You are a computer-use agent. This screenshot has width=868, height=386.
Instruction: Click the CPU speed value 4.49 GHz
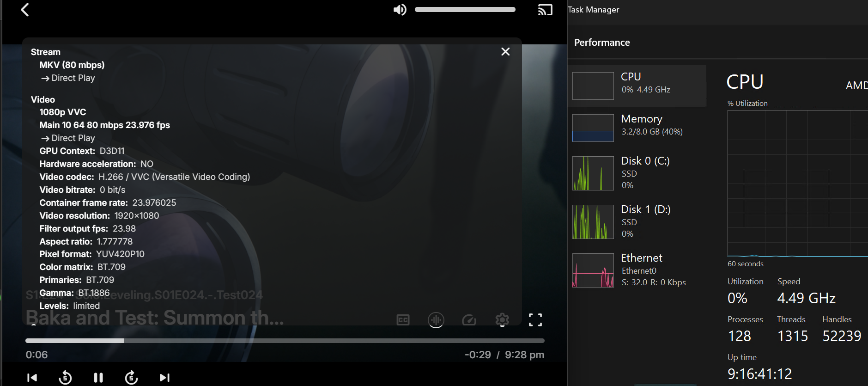[x=807, y=298]
